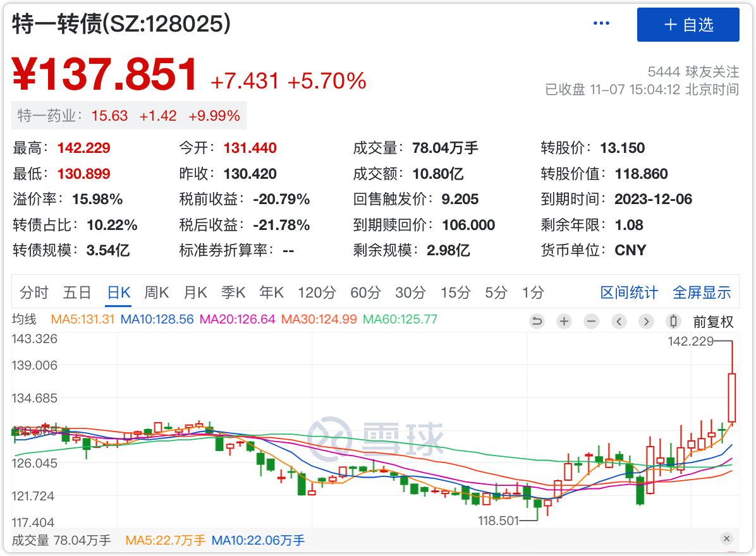Zoom out the chart with minus icon
Viewport: 756px width, 556px height.
[x=591, y=322]
